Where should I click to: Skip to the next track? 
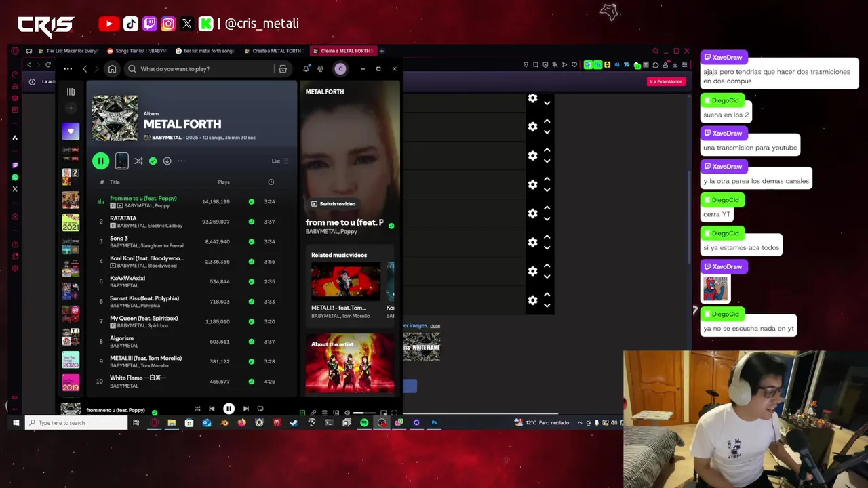pyautogui.click(x=246, y=409)
